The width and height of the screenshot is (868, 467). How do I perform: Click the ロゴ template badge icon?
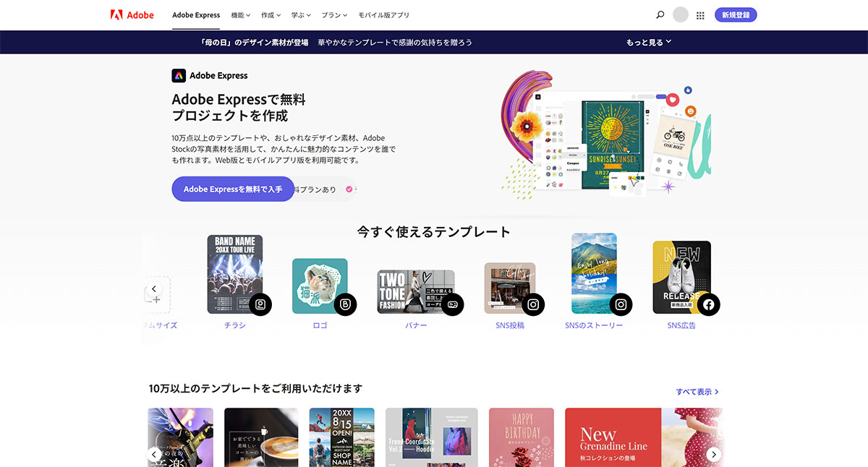click(346, 304)
